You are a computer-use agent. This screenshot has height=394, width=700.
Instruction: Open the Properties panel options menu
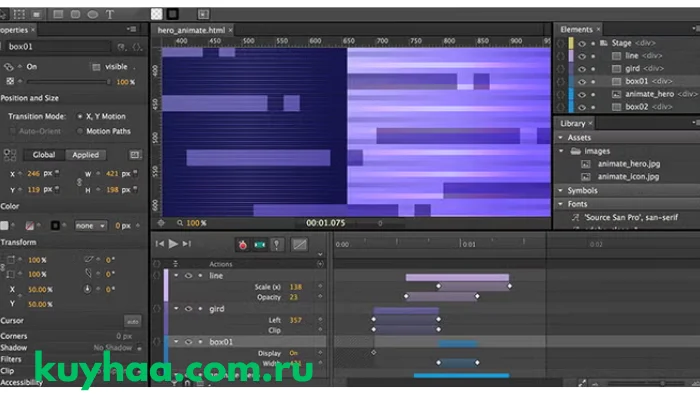click(132, 29)
